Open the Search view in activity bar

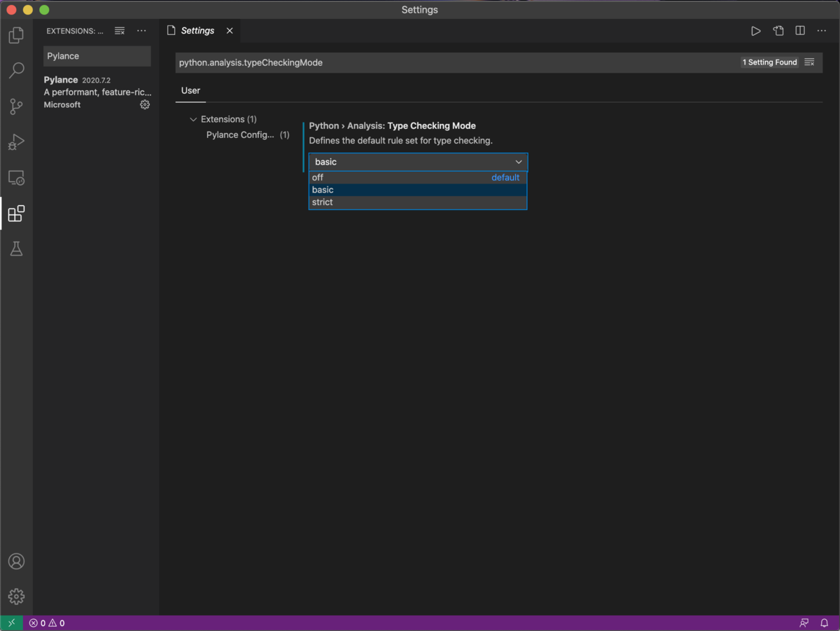point(16,70)
